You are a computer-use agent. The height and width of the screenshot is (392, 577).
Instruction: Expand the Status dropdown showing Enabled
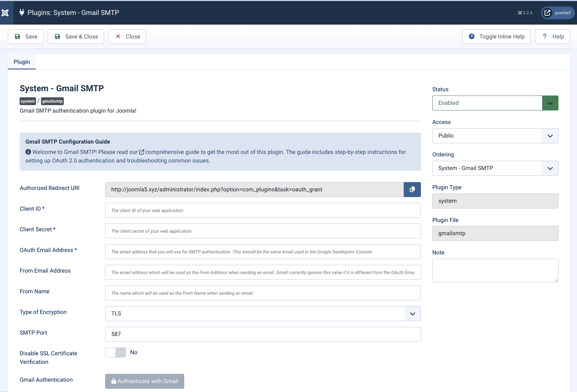495,103
